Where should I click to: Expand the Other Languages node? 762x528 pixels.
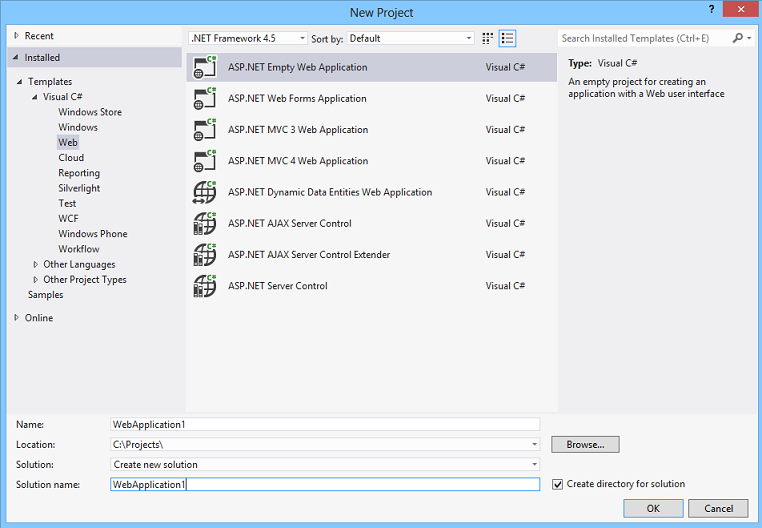click(x=35, y=264)
